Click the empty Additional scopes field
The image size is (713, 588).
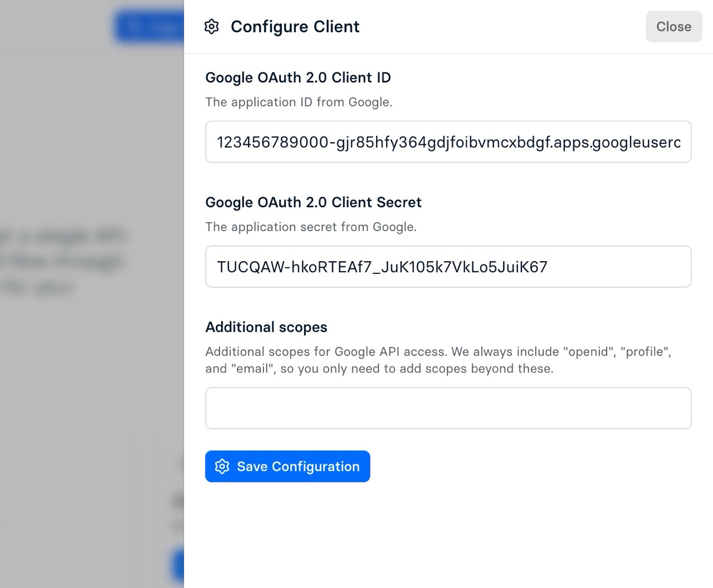tap(448, 408)
